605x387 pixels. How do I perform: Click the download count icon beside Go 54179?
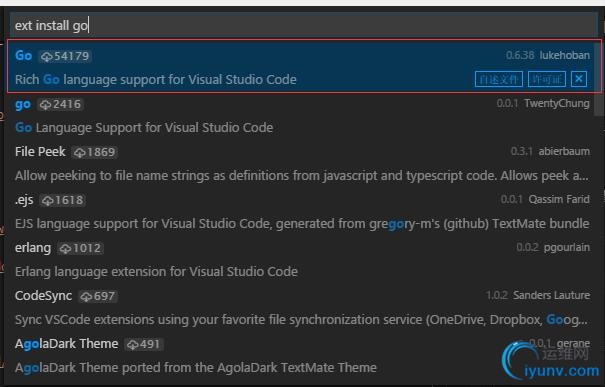click(47, 56)
